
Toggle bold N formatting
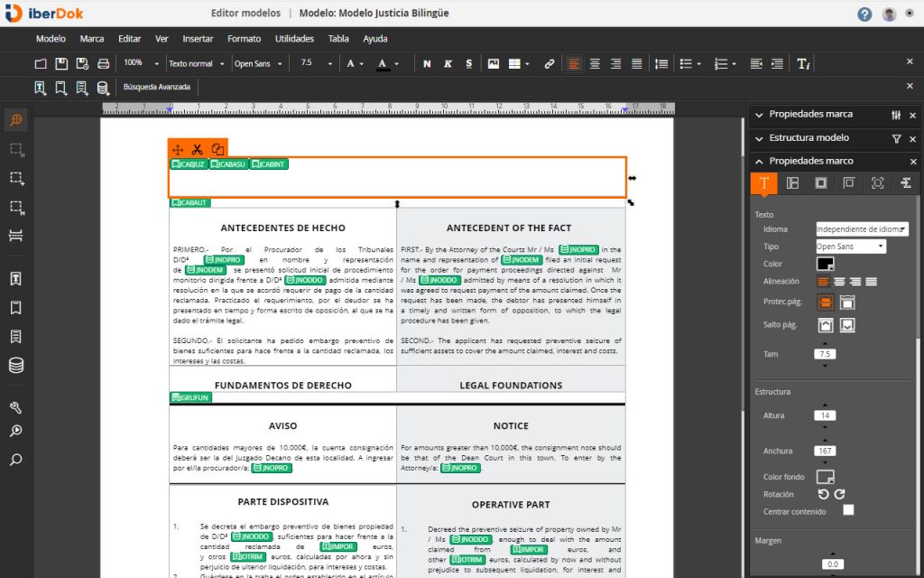point(427,64)
